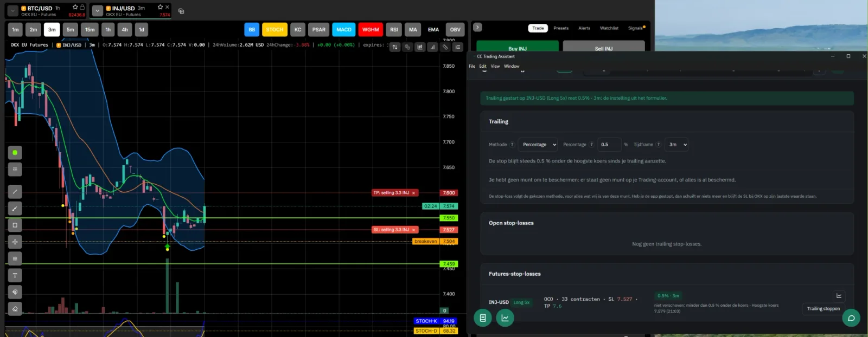Image resolution: width=868 pixels, height=337 pixels.
Task: Cancel the SL selling 3.3 INJ order
Action: tap(414, 230)
